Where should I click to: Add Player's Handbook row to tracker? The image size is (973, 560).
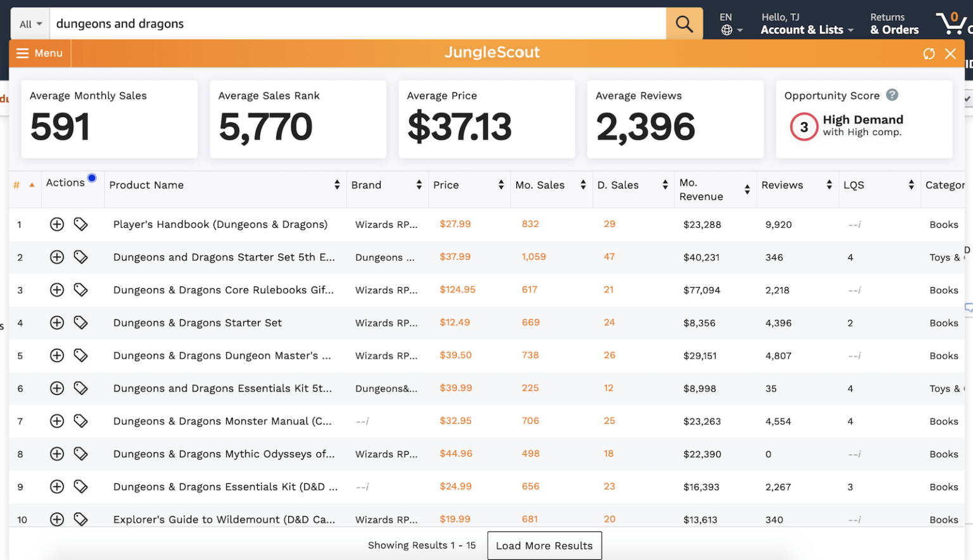(57, 224)
